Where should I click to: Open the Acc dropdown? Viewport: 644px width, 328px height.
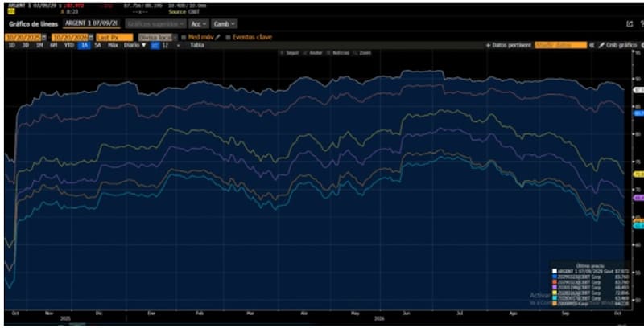(x=199, y=24)
